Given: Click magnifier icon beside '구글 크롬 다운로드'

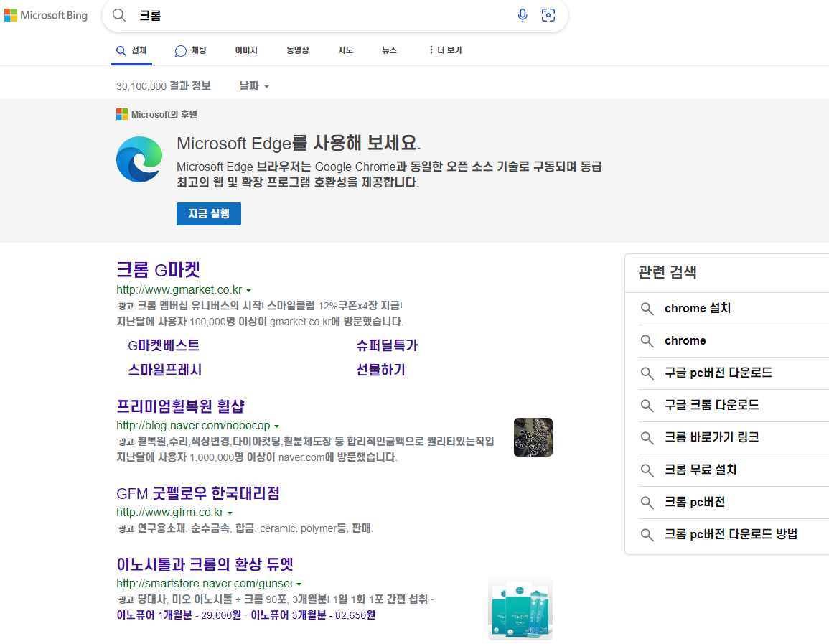Looking at the screenshot, I should (x=647, y=405).
